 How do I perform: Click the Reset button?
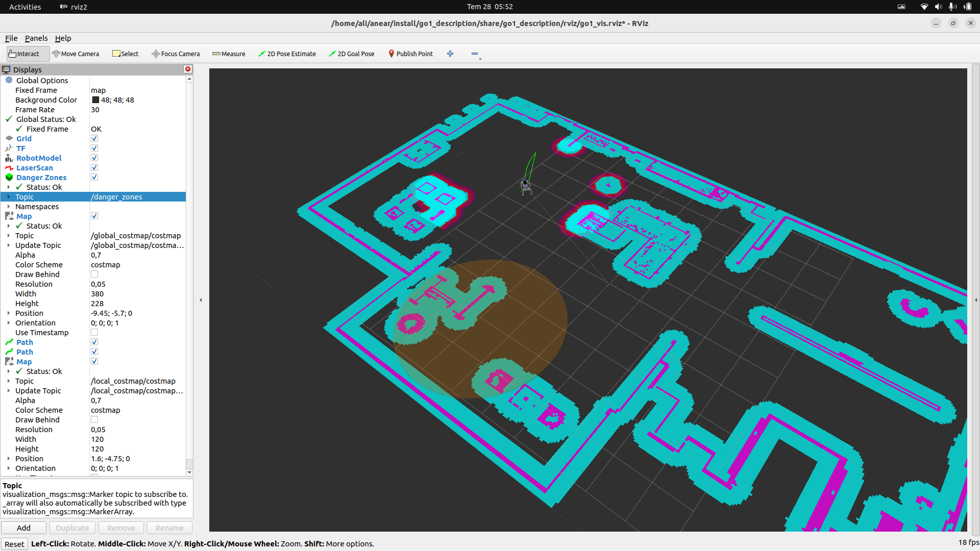14,544
